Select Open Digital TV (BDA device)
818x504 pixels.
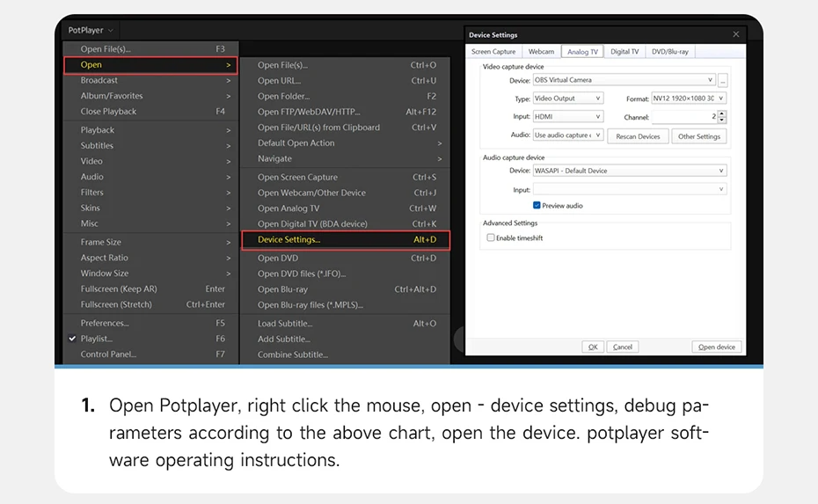click(x=346, y=223)
